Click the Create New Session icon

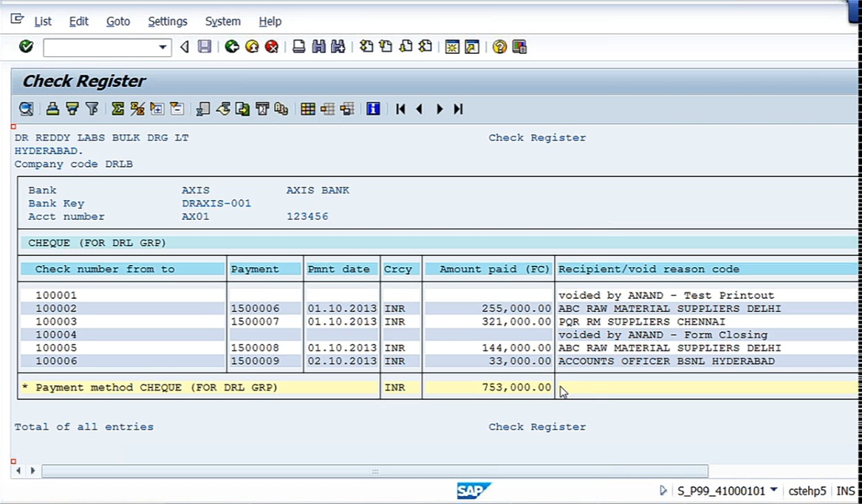[x=452, y=46]
